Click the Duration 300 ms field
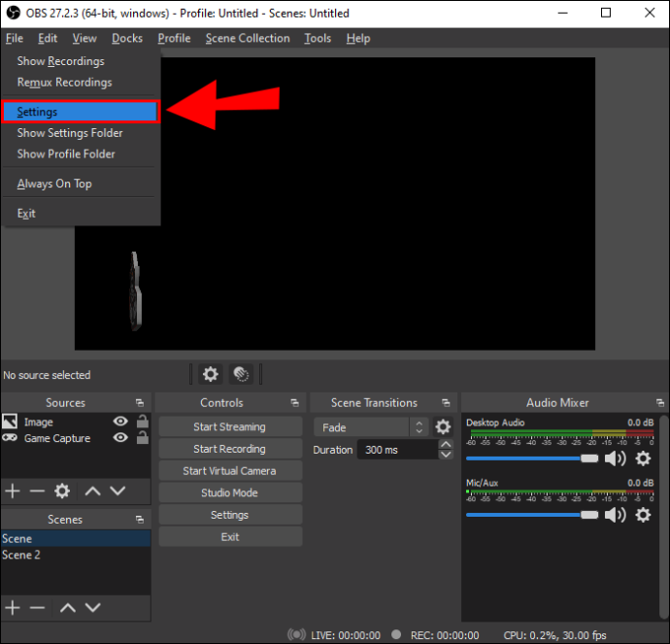Image resolution: width=670 pixels, height=644 pixels. click(397, 450)
